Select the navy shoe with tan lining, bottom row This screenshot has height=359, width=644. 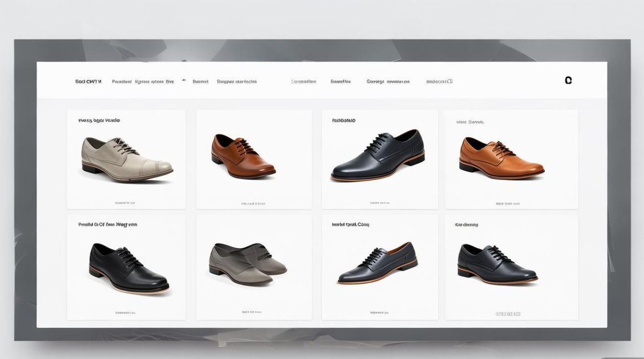point(378,262)
